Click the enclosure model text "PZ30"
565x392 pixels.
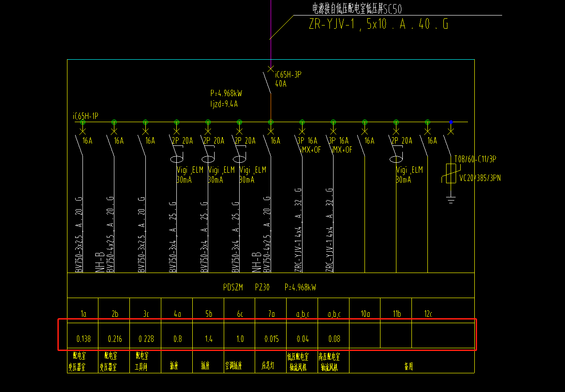pos(262,287)
